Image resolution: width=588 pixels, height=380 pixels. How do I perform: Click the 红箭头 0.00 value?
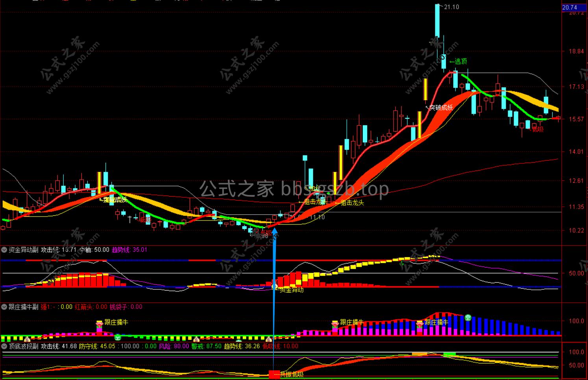(91, 307)
